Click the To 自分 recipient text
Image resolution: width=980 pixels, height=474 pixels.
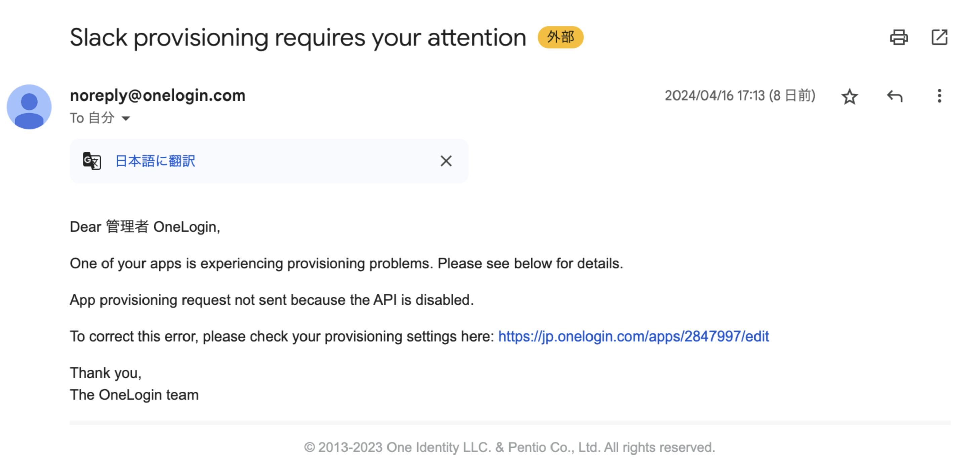tap(92, 118)
